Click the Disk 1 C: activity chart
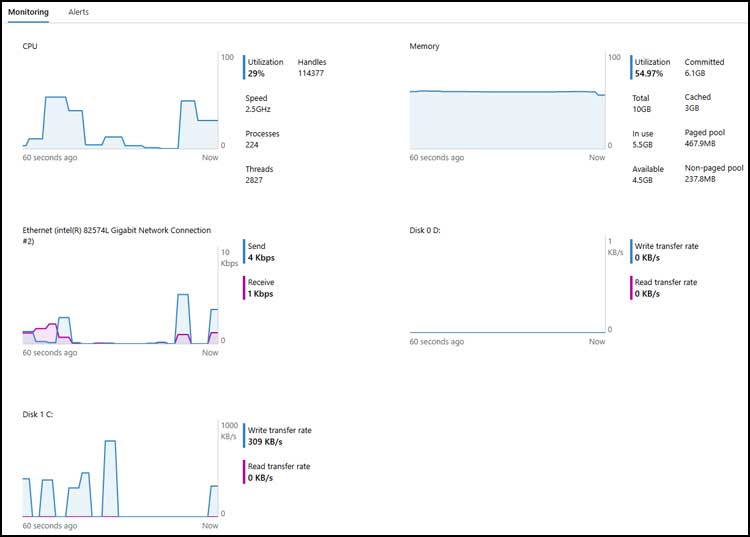Image resolution: width=750 pixels, height=537 pixels. (121, 469)
